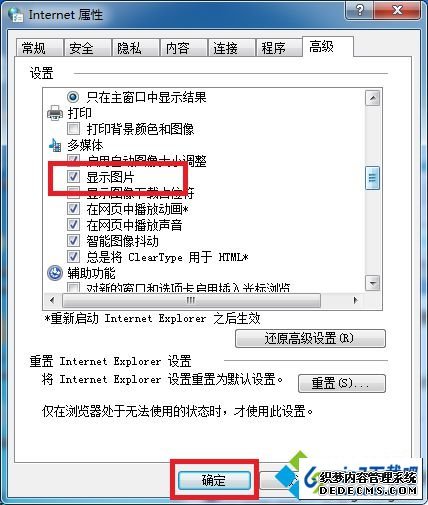Screen dimensions: 428x505
Task: Click the vertical scrollbar thumb
Action: tap(372, 178)
